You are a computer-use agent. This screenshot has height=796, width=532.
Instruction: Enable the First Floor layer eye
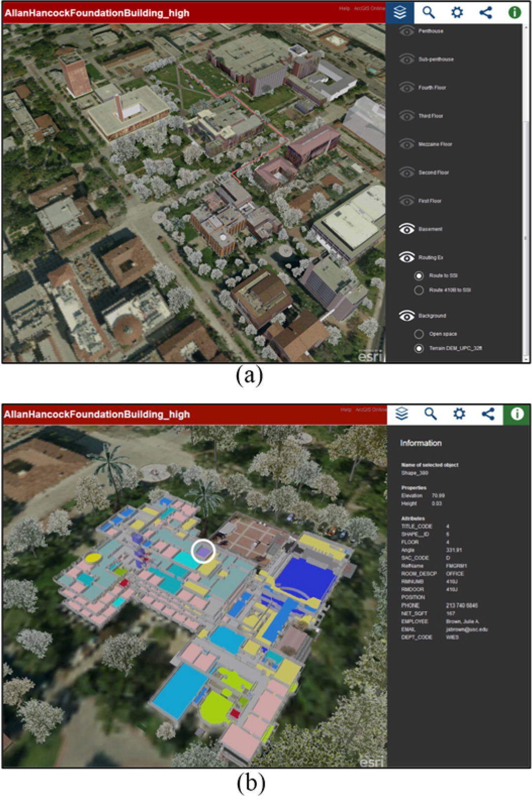click(406, 201)
